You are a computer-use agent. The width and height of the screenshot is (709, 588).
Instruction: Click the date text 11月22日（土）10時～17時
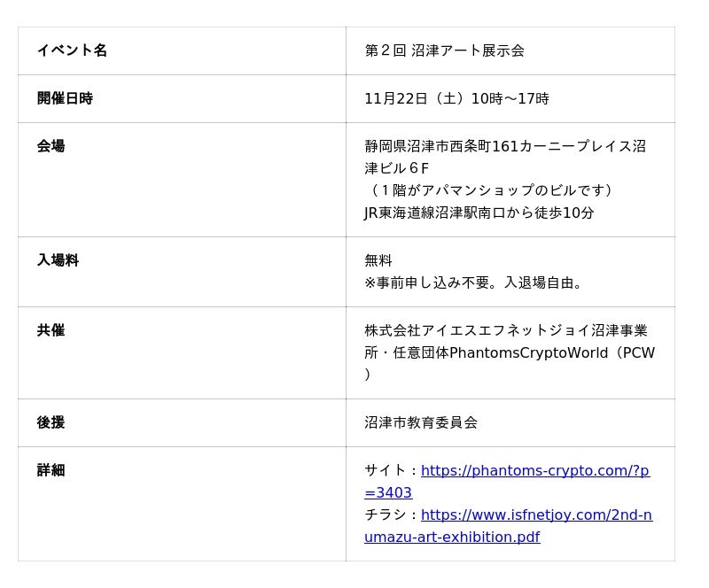coord(456,98)
